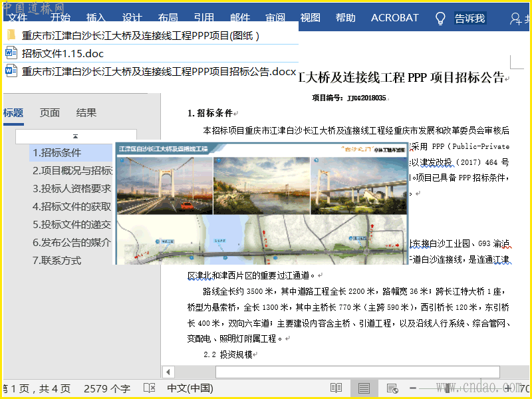The width and height of the screenshot is (532, 399).
Task: Open the 文件 ribbon tab
Action: click(18, 18)
